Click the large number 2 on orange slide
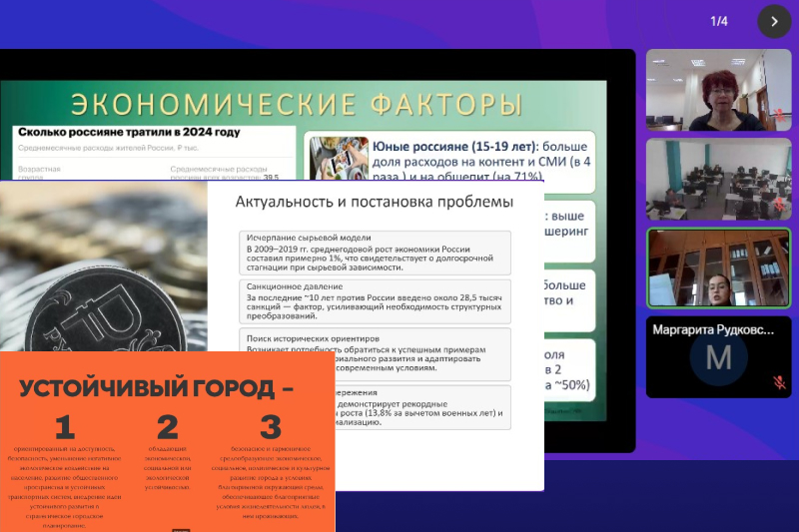The height and width of the screenshot is (532, 799). pyautogui.click(x=167, y=427)
